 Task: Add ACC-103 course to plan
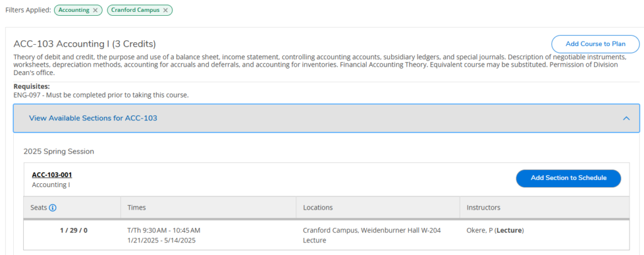point(595,43)
